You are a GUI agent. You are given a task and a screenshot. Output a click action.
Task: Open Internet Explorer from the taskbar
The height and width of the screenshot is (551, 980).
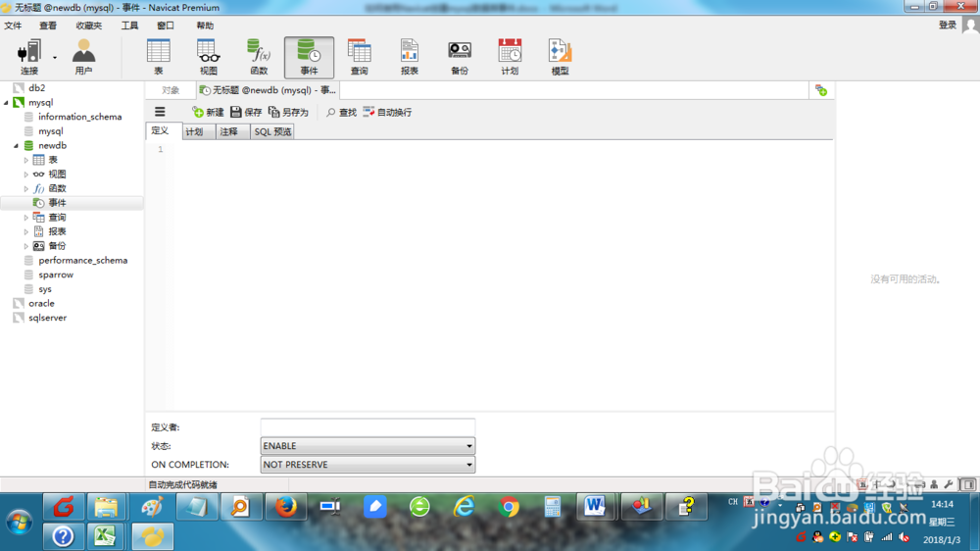click(465, 507)
